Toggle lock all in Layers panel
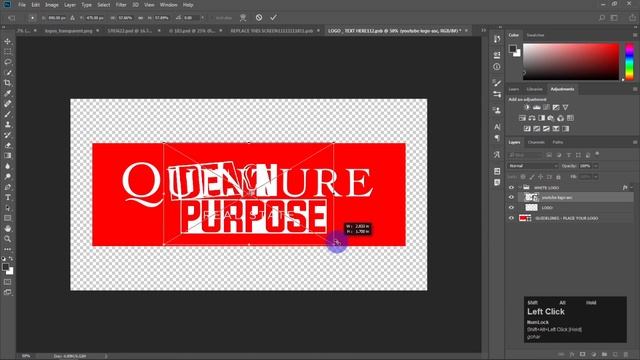The width and height of the screenshot is (640, 360). click(x=558, y=177)
